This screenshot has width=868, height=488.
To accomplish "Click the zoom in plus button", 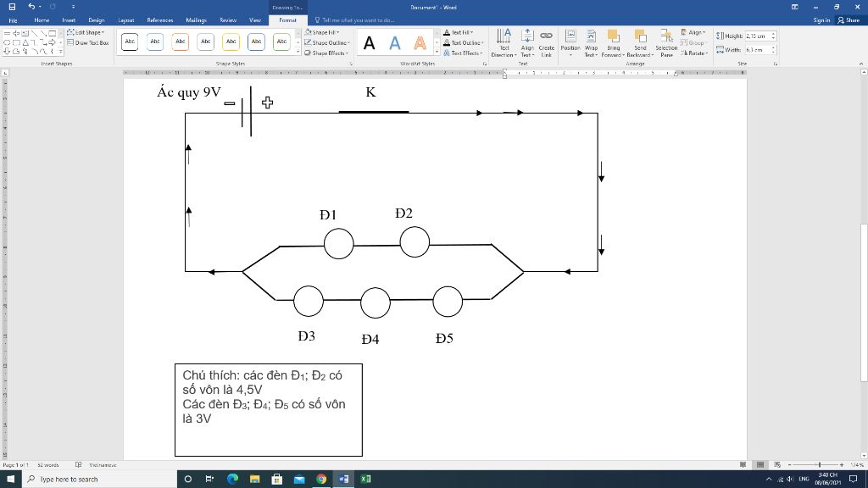I will point(842,465).
